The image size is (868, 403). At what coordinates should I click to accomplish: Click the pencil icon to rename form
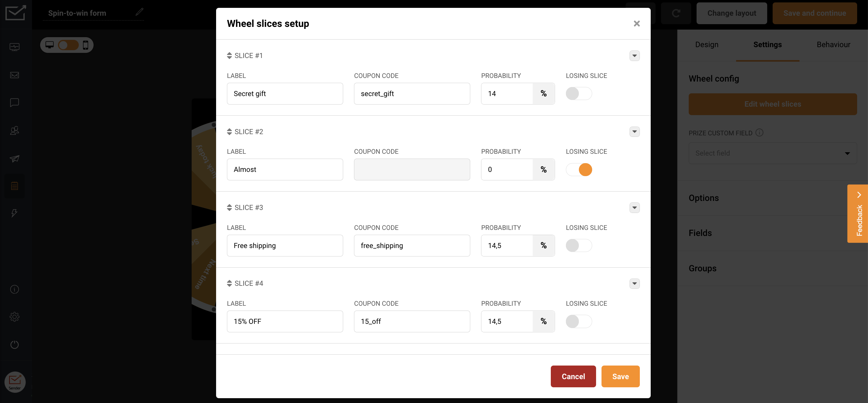[x=139, y=12]
